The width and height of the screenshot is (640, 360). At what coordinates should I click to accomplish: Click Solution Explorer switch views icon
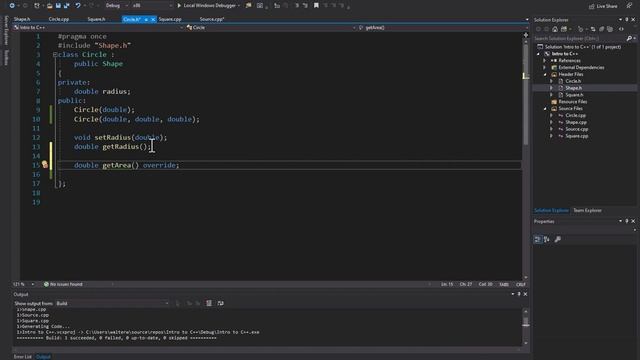tap(564, 29)
